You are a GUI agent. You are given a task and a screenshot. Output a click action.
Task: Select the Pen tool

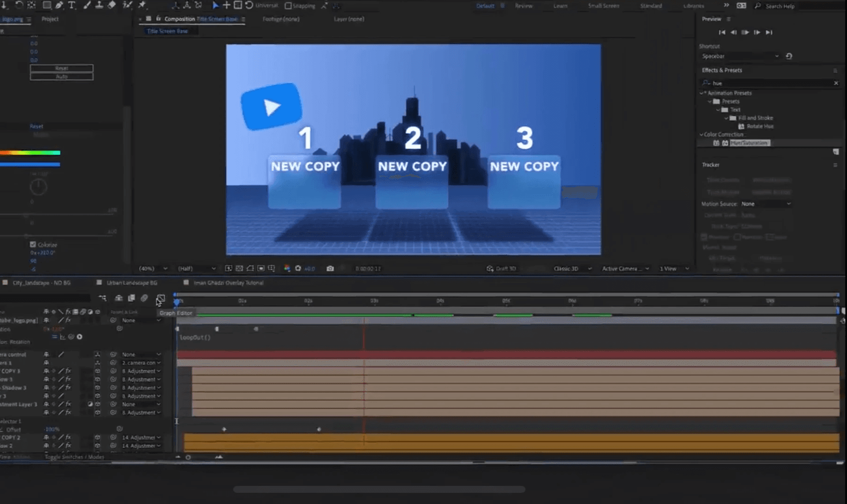(59, 5)
